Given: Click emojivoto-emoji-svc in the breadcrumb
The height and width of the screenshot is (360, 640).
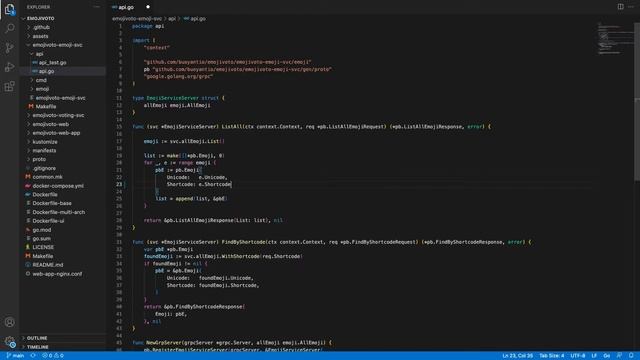Looking at the screenshot, I should coord(137,19).
